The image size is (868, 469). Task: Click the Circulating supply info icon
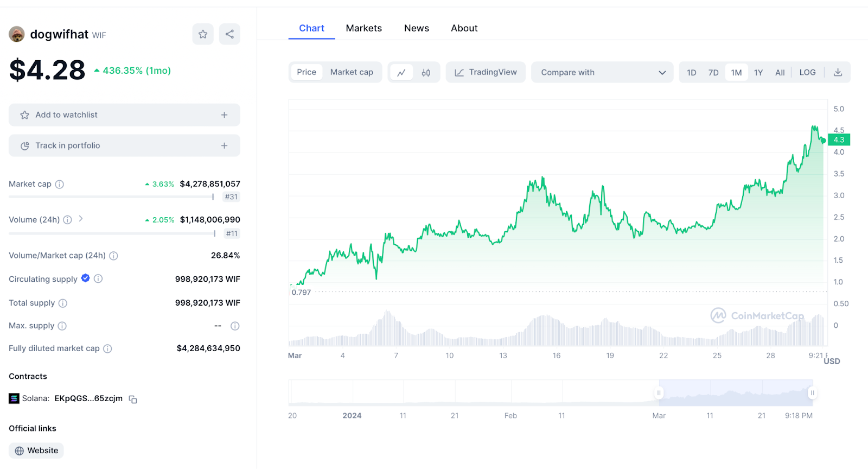pos(98,278)
